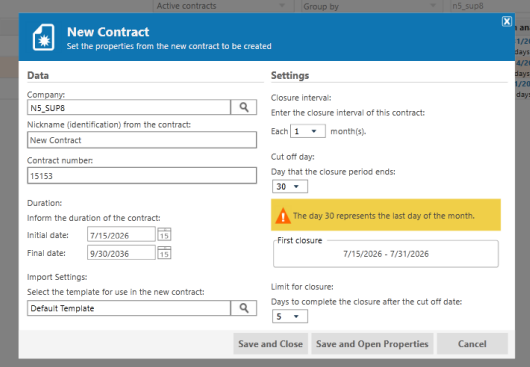Cancel the new contract dialog
Viewport: 530px width, 367px height.
click(x=472, y=344)
